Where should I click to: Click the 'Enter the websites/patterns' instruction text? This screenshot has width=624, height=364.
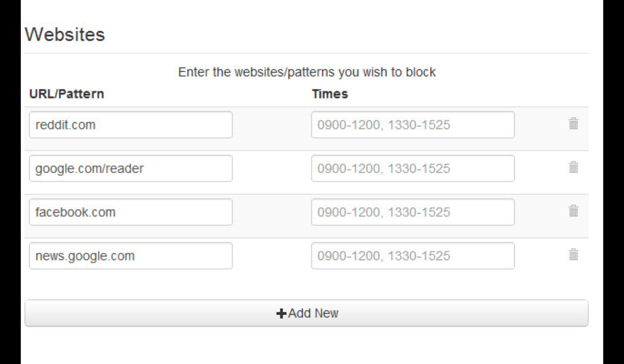(307, 72)
